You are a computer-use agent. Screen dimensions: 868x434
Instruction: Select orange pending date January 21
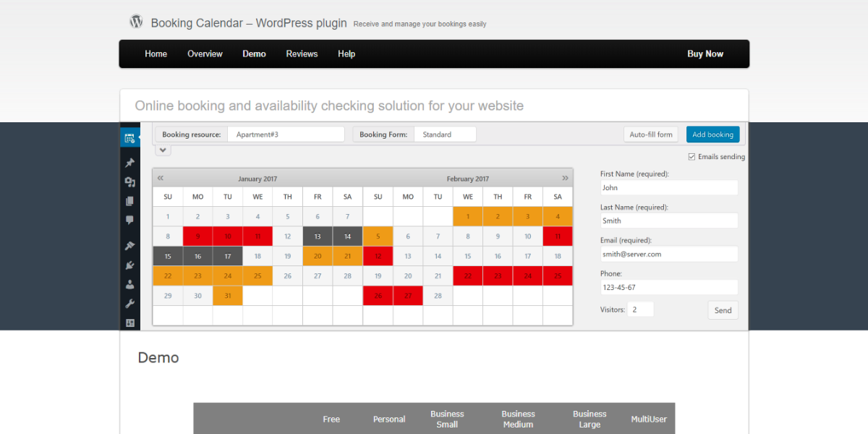coord(348,256)
